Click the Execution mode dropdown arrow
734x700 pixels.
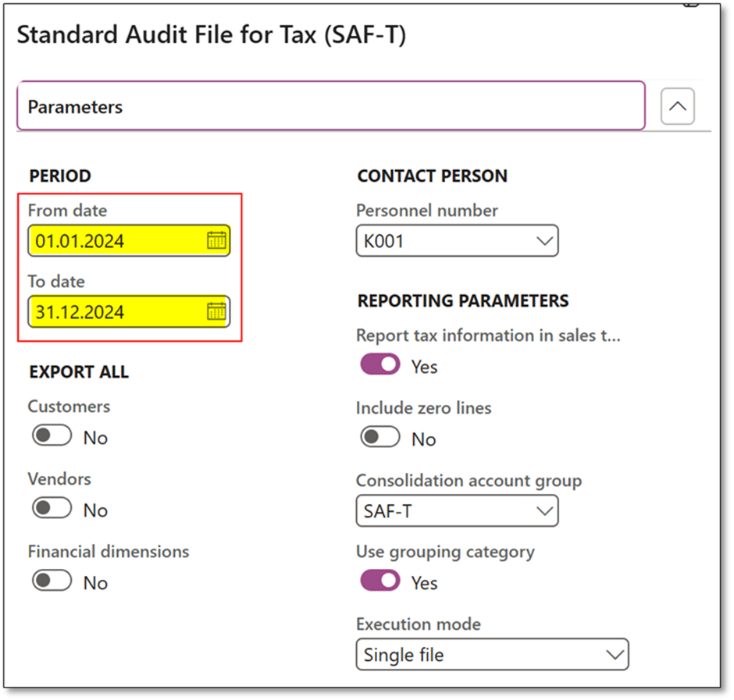[616, 654]
